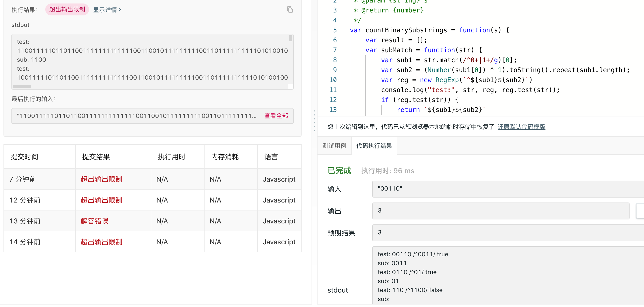Switch to the 代码执行结果 tab
644x307 pixels.
[x=374, y=146]
